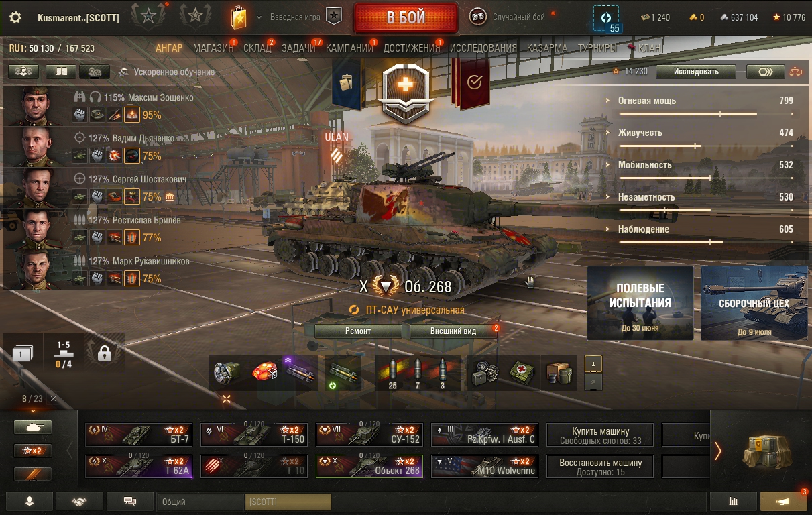
Task: Select the large repair kit consumable
Action: pyautogui.click(x=483, y=373)
